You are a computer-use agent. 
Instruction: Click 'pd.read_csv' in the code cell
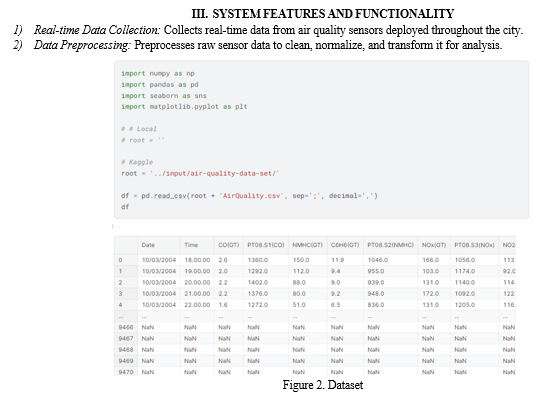[x=164, y=196]
